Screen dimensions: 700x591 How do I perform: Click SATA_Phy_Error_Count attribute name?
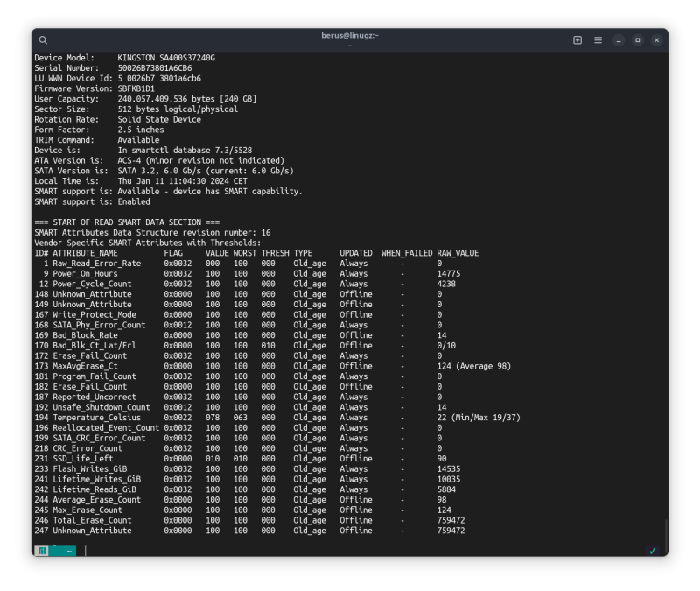click(x=99, y=325)
